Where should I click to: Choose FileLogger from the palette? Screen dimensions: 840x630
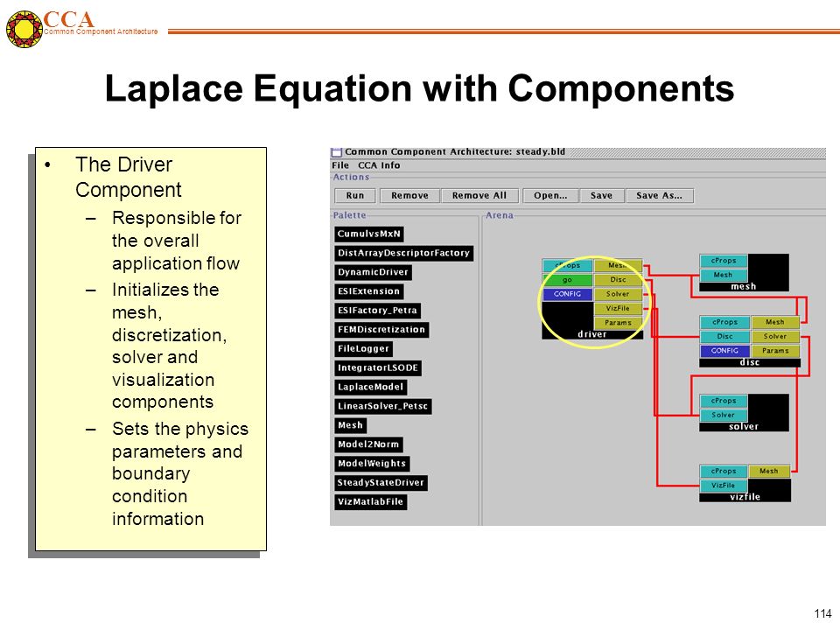point(363,349)
